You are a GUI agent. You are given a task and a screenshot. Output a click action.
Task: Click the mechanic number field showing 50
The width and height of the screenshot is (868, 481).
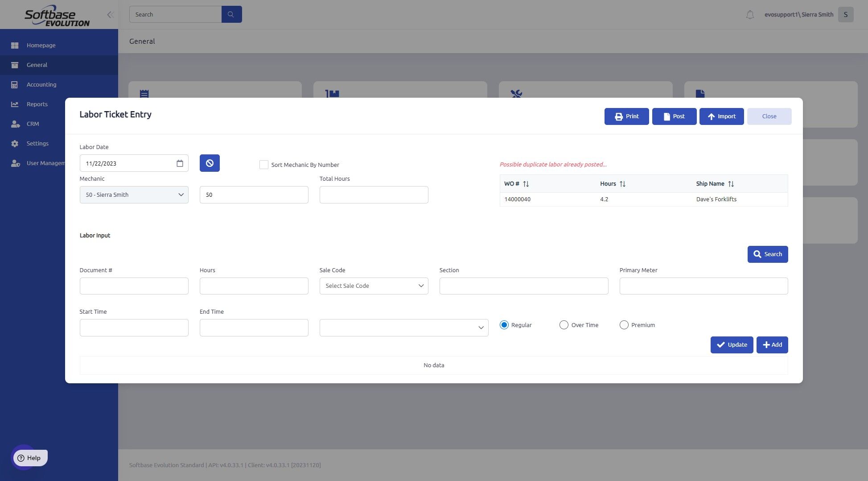coord(254,195)
